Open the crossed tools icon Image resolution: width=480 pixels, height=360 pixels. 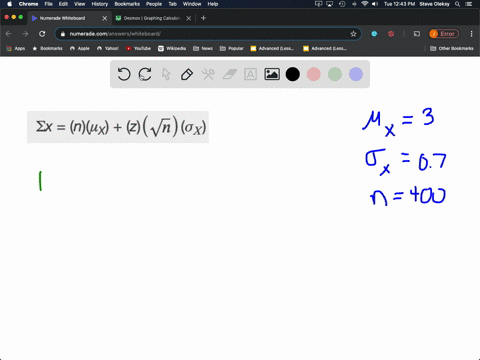[208, 74]
